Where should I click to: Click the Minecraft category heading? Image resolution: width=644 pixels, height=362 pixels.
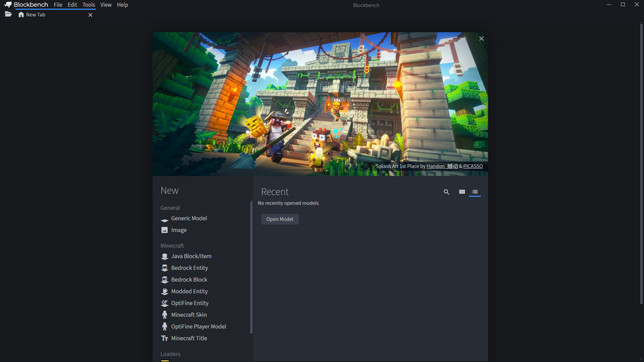[x=172, y=246]
